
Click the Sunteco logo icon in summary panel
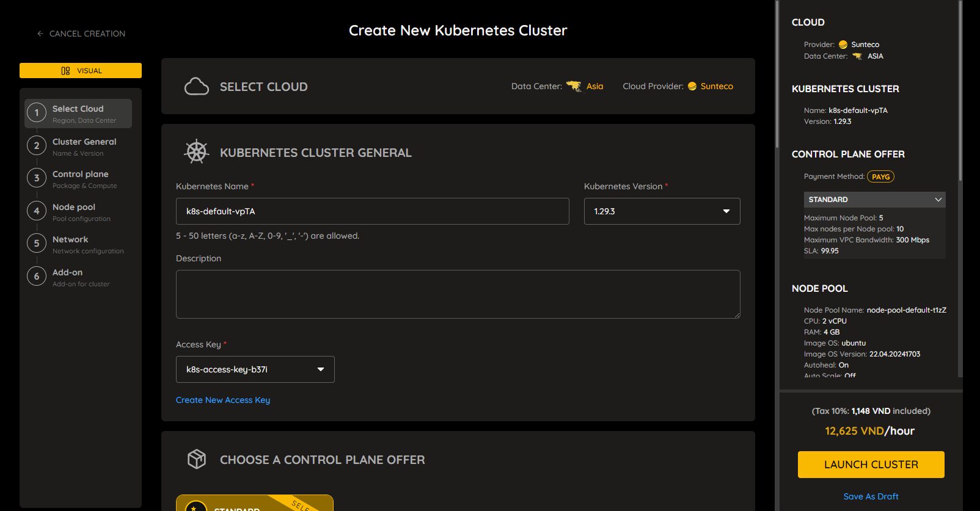[x=843, y=45]
